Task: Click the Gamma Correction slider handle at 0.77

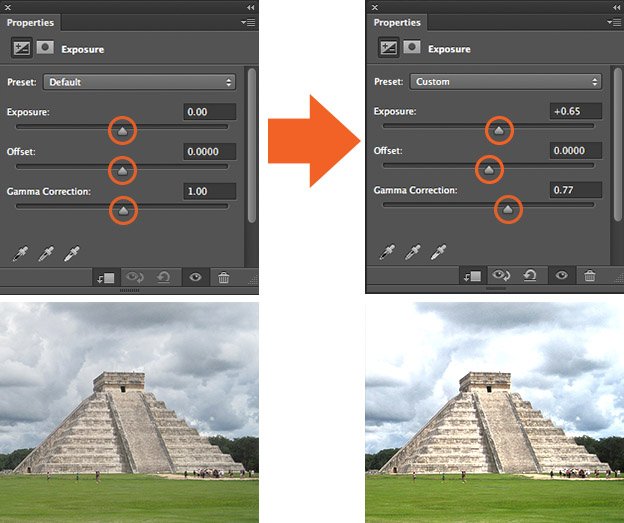Action: (x=508, y=209)
